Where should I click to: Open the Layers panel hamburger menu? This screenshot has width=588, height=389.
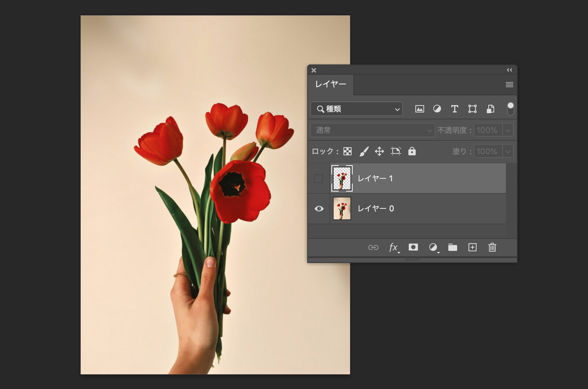tap(509, 85)
